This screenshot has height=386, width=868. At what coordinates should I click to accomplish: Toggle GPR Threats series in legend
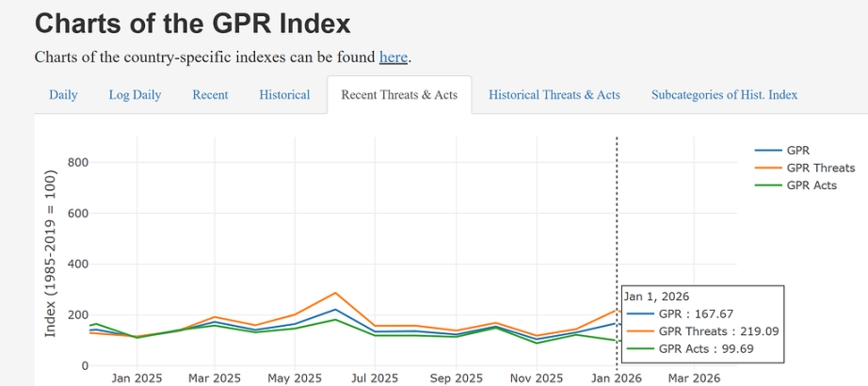[821, 168]
